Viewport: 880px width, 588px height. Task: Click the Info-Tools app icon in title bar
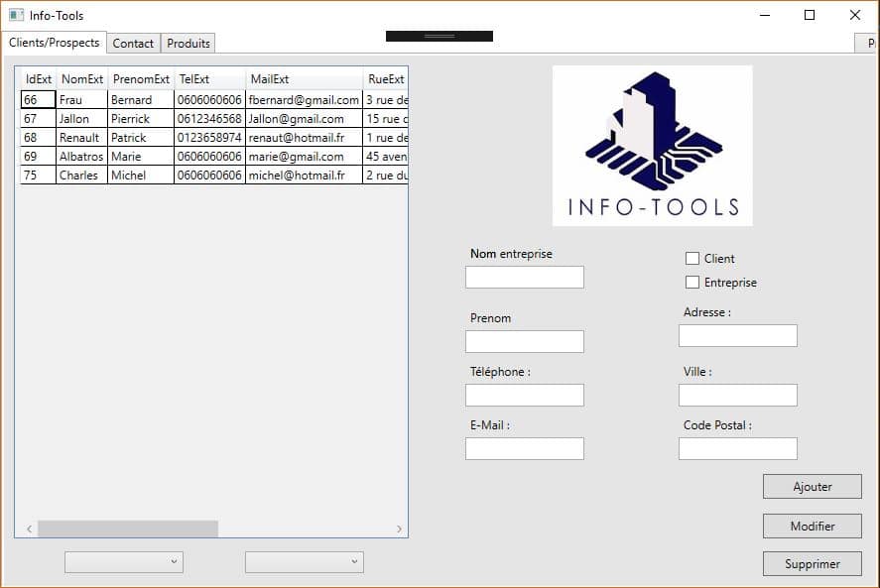coord(16,15)
